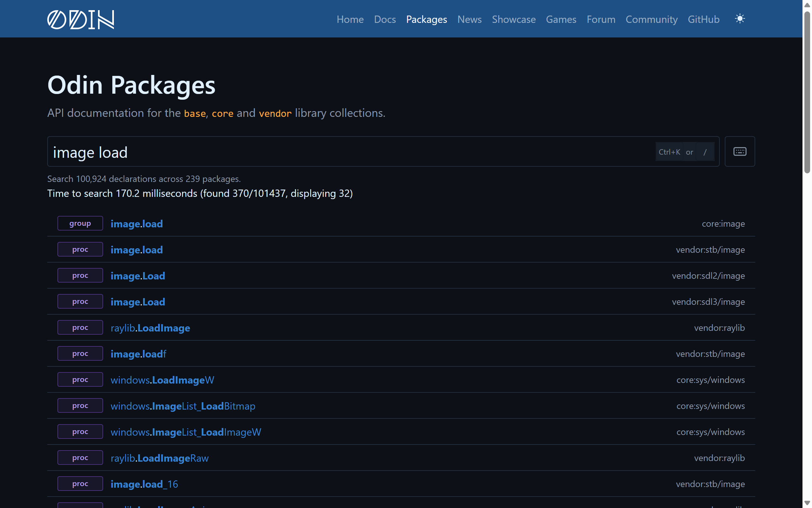Click the 'Ctrl+K' shortcut hint
The image size is (812, 508).
tap(669, 152)
